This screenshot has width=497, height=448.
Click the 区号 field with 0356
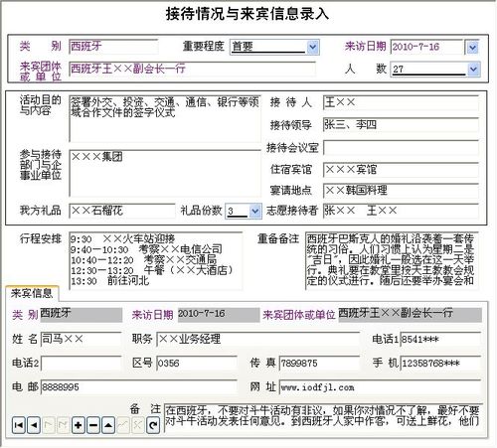tap(197, 364)
